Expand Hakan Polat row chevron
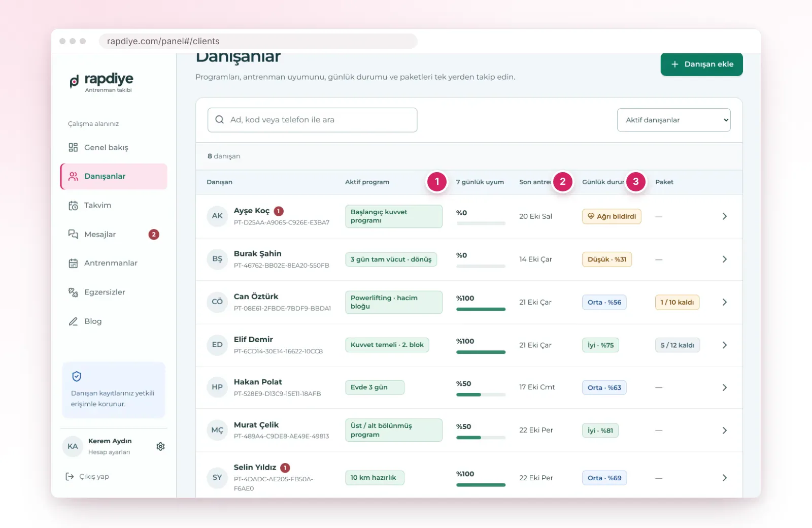Image resolution: width=812 pixels, height=528 pixels. tap(724, 387)
